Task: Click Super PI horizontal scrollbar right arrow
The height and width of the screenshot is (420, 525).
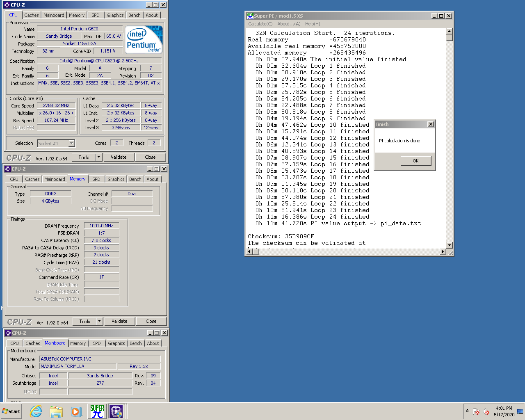Action: point(443,251)
